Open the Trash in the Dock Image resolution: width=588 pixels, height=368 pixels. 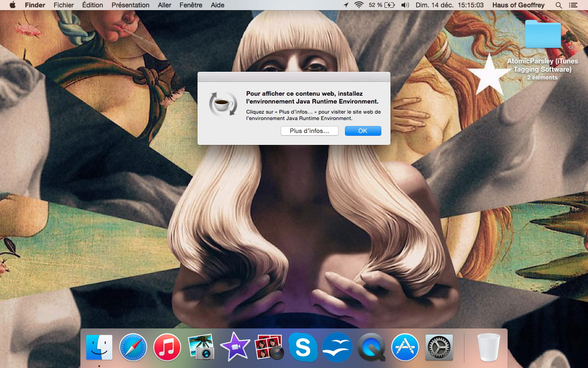click(x=488, y=347)
